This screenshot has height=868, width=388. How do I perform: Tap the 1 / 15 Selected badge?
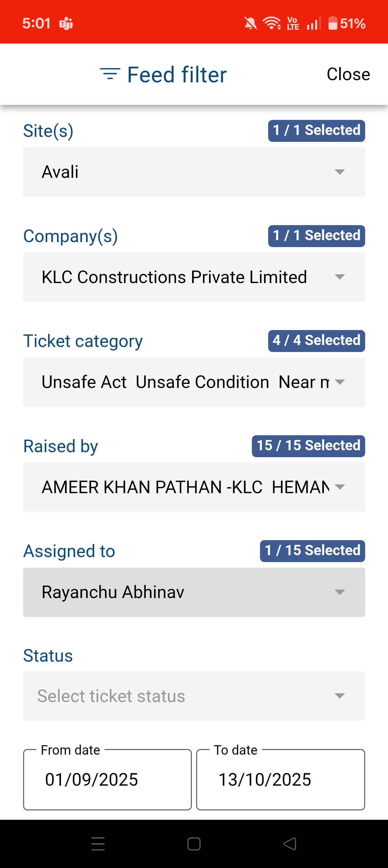tap(312, 551)
